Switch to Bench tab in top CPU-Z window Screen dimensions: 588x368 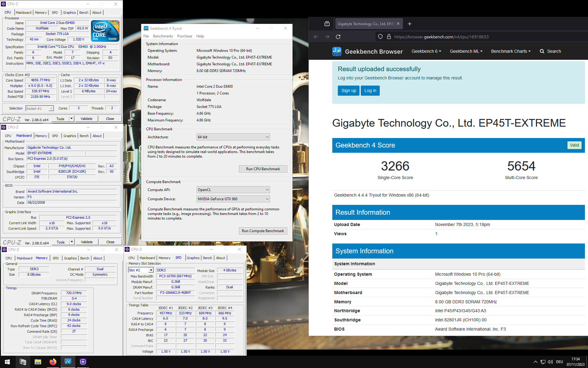coord(84,13)
